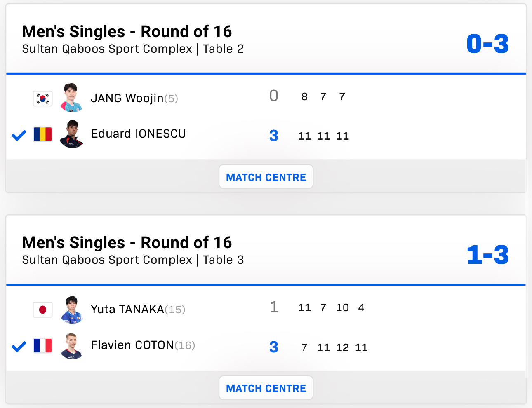The width and height of the screenshot is (532, 408).
Task: Select the Round of 16 heading for Table 3
Action: 127,243
